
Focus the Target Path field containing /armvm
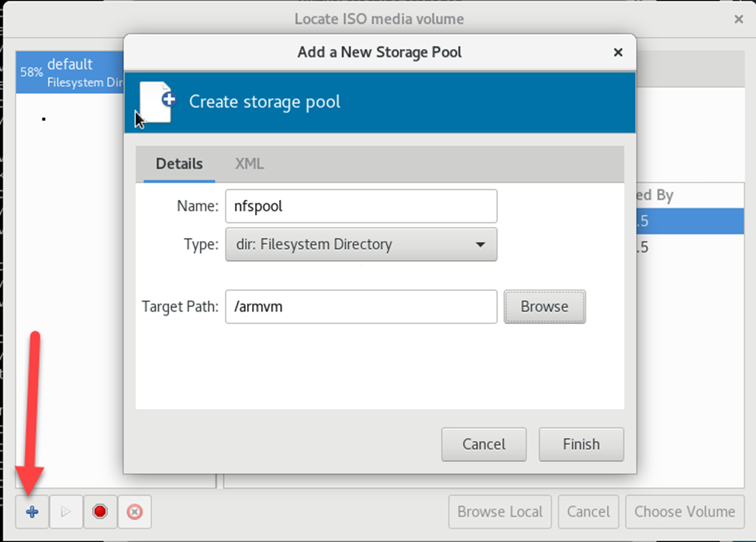pyautogui.click(x=361, y=307)
